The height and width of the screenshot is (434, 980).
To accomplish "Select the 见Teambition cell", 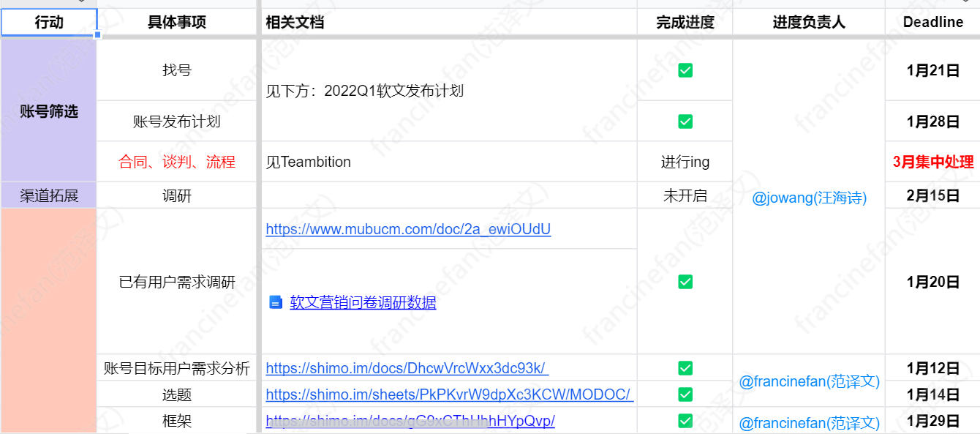I will 448,162.
